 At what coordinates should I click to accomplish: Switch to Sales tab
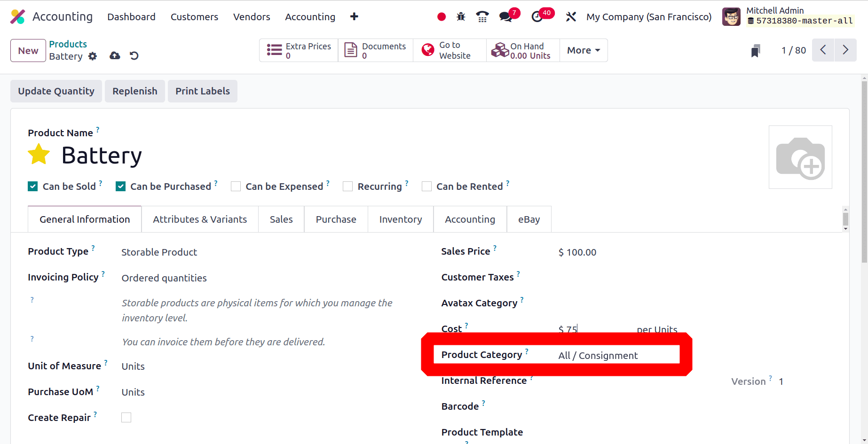(281, 219)
